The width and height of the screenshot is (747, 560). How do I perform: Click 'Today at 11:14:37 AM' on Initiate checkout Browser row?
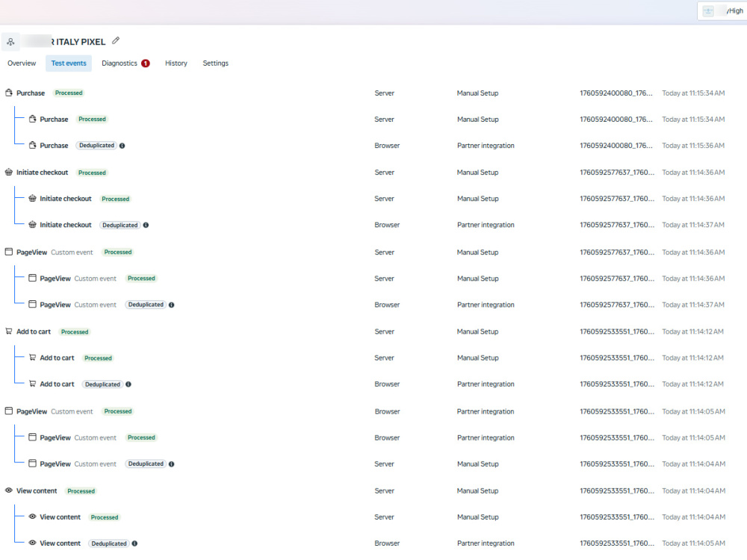point(693,225)
